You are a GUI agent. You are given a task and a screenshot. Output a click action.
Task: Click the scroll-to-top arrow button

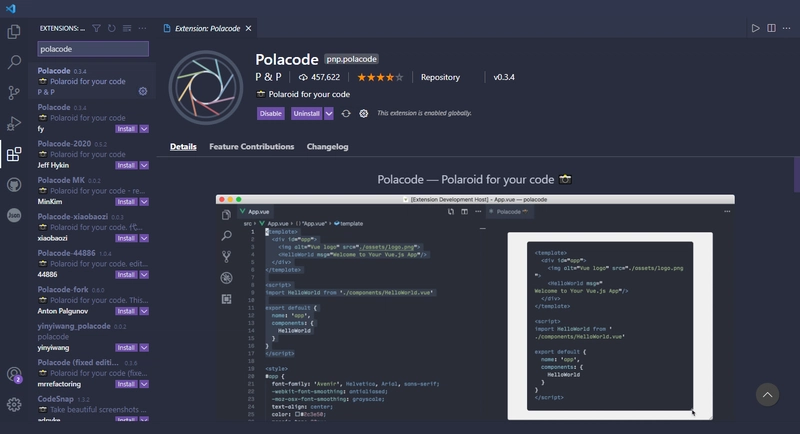coord(767,395)
